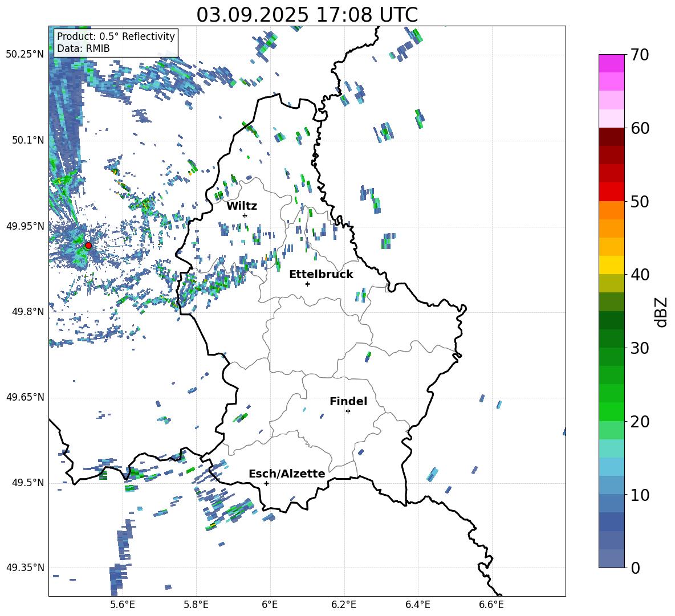
Task: Click the latitude label 50.25°N
Action: coord(25,55)
